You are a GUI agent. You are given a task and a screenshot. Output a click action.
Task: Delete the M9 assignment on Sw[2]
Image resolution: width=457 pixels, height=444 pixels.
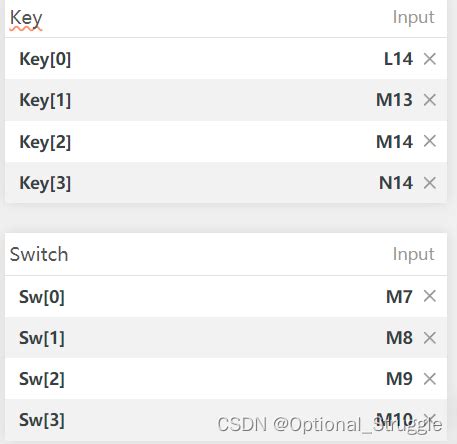point(430,379)
